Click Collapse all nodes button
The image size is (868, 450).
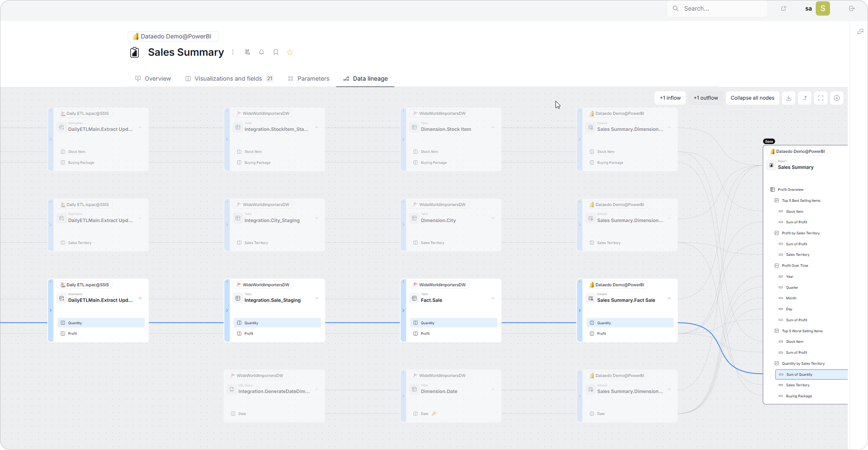[752, 98]
